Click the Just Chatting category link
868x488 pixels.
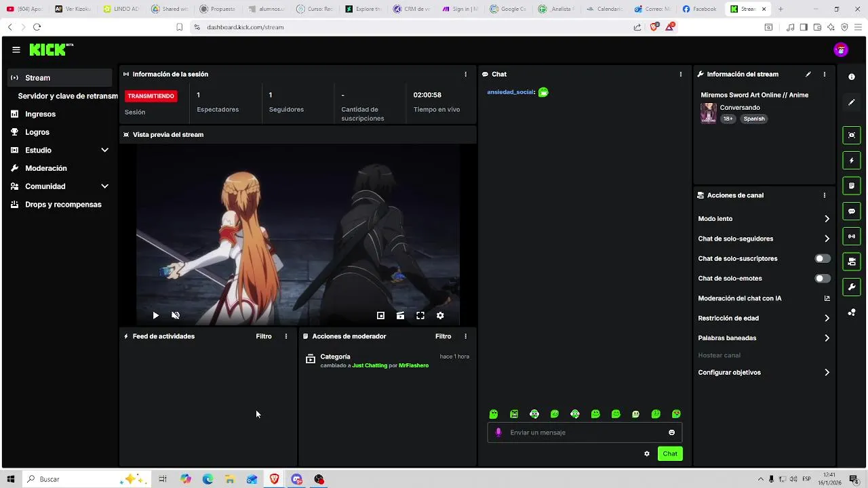click(370, 365)
